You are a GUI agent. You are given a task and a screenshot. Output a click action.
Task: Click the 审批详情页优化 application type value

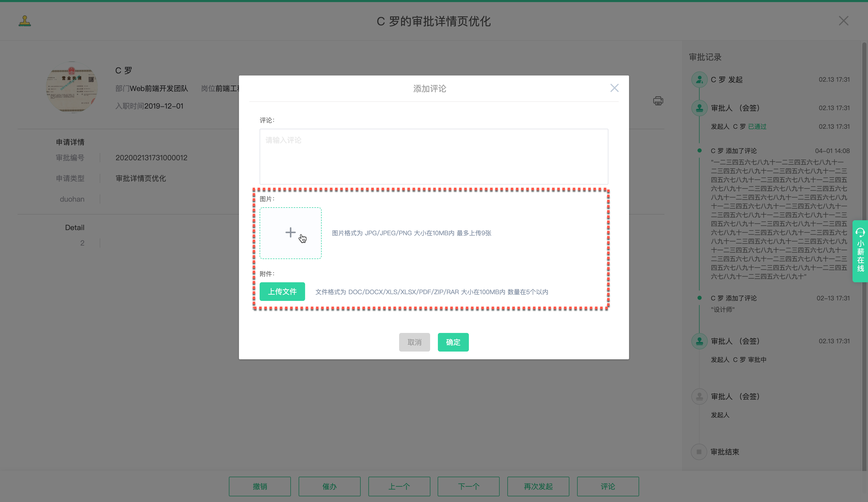click(141, 178)
